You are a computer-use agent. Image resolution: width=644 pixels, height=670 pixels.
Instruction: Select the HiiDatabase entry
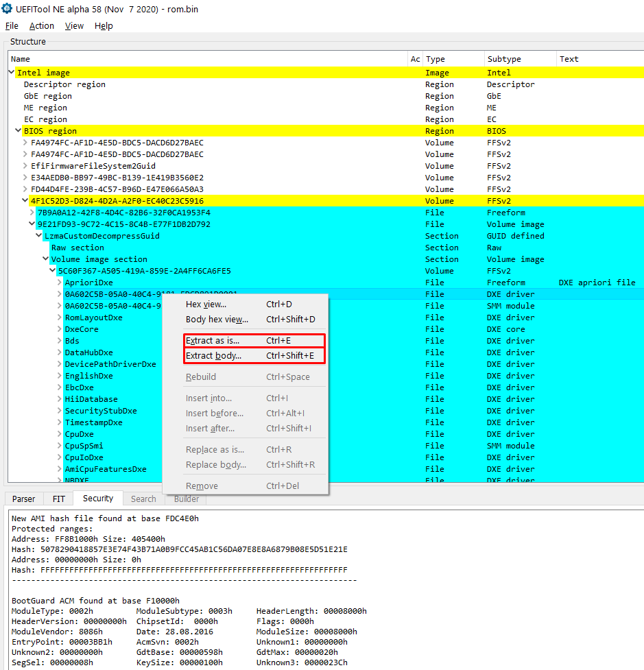coord(91,399)
